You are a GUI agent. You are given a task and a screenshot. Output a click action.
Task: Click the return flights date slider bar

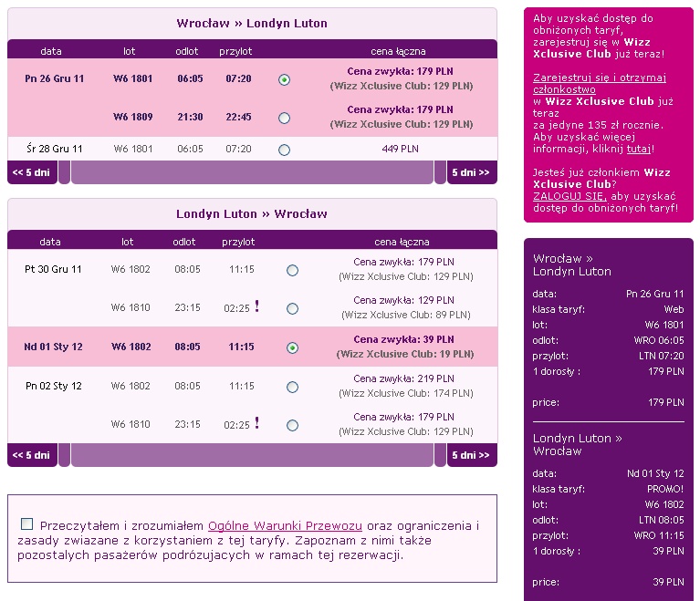pyautogui.click(x=252, y=455)
